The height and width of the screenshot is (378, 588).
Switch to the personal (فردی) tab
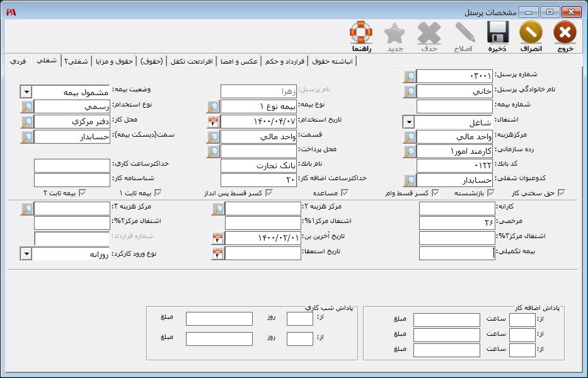click(x=18, y=60)
